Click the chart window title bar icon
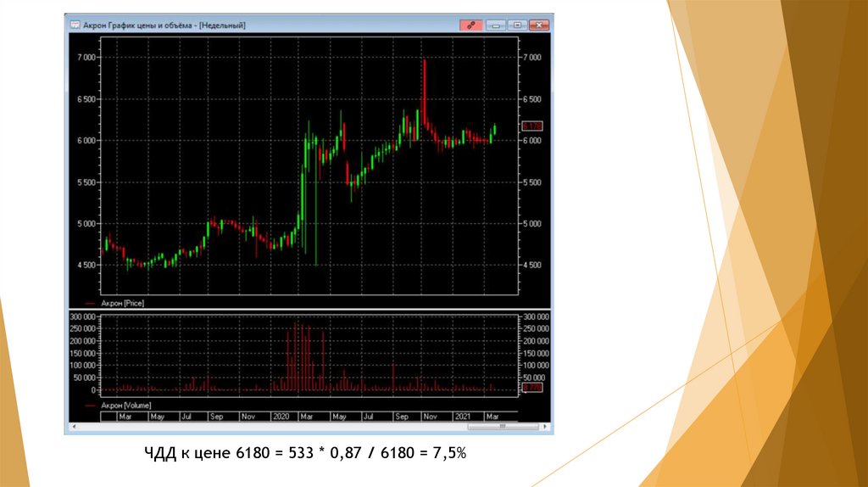 [75, 25]
